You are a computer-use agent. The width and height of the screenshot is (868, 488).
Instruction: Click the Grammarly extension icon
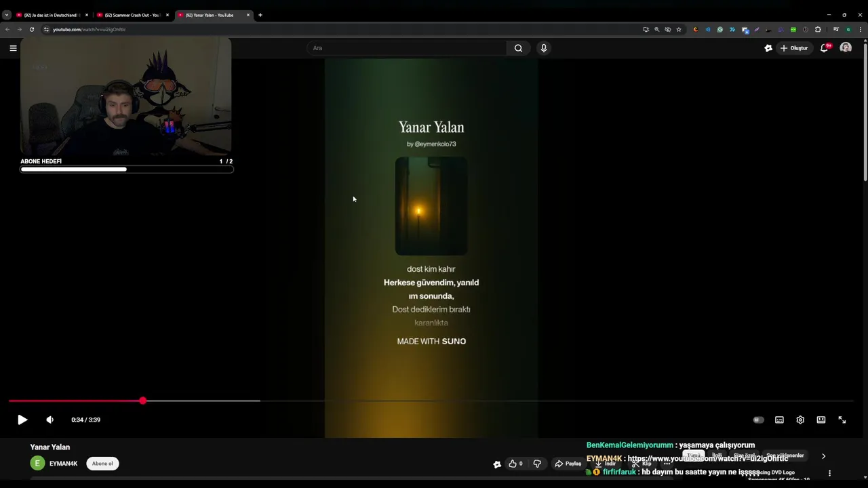click(x=719, y=29)
